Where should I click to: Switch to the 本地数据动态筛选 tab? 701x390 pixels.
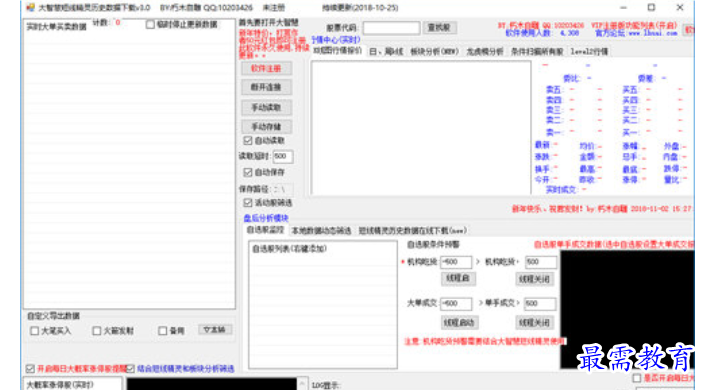(321, 231)
